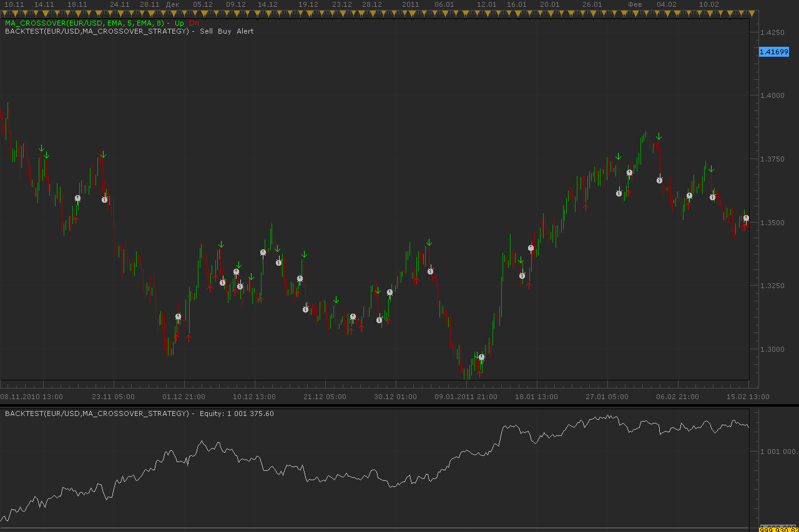Click the red up arrow under the 27.01 rally
The image size is (799, 532).
(586, 208)
